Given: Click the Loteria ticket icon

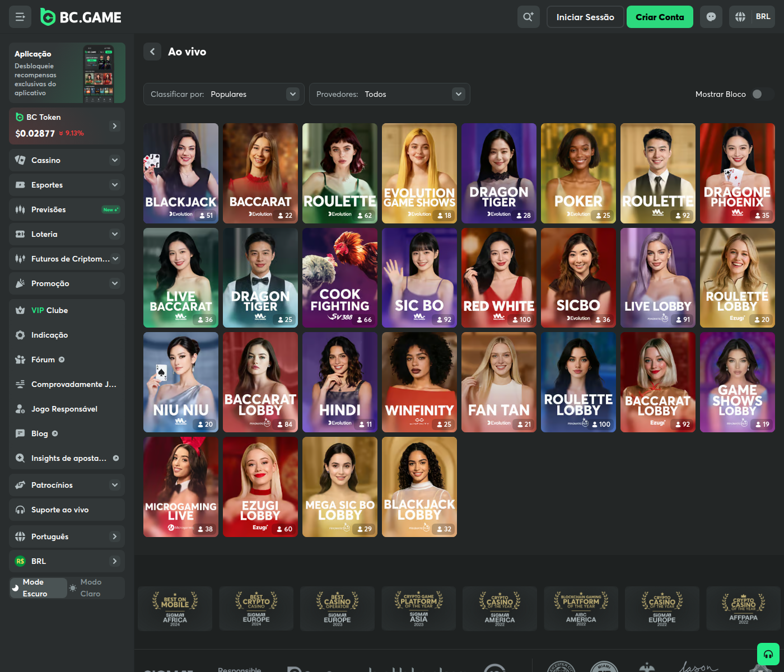Looking at the screenshot, I should tap(20, 234).
